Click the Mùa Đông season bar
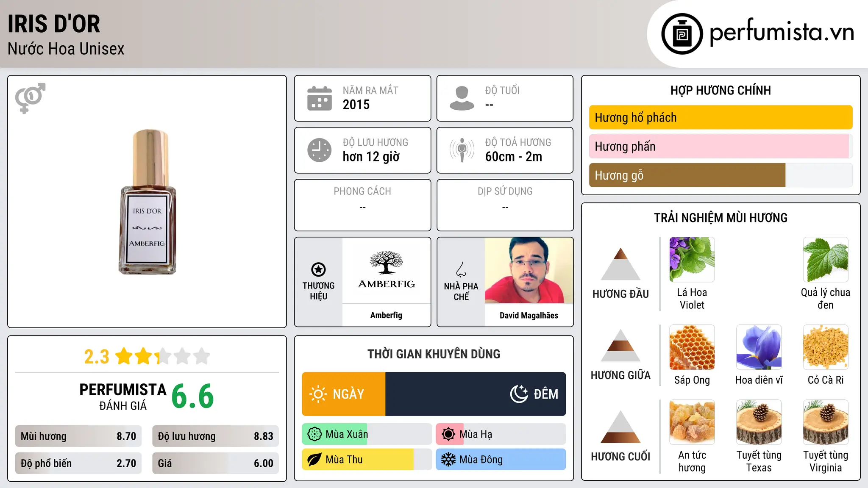Viewport: 868px width, 488px height. pos(501,460)
